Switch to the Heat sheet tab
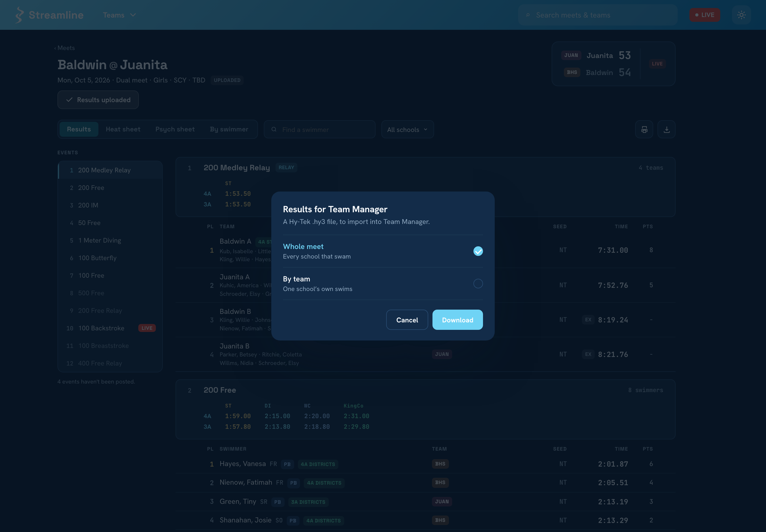The image size is (766, 532). click(x=123, y=129)
